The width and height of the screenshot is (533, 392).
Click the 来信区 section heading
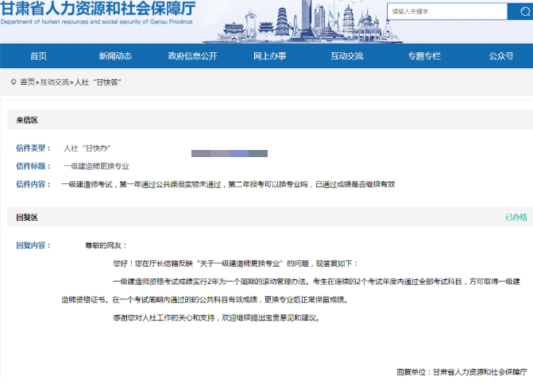pos(27,120)
